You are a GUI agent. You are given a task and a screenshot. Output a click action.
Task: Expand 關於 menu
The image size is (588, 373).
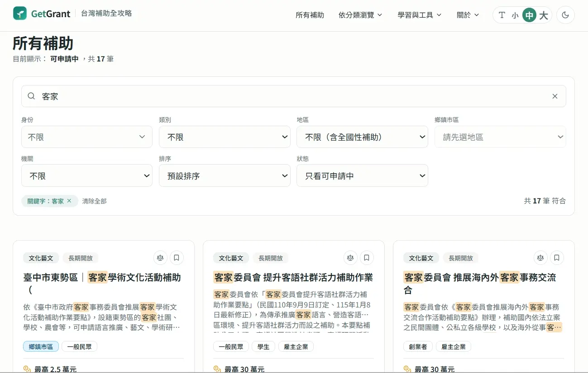[x=468, y=15]
